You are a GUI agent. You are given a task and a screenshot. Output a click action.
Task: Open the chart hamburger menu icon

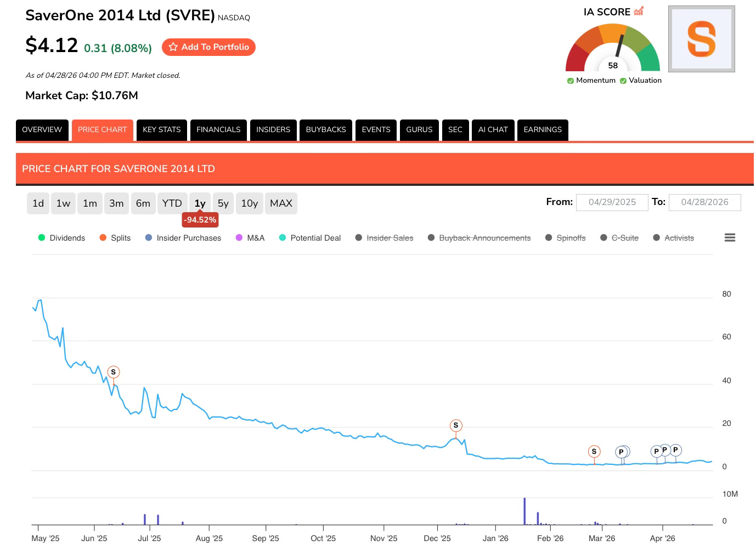(x=730, y=237)
